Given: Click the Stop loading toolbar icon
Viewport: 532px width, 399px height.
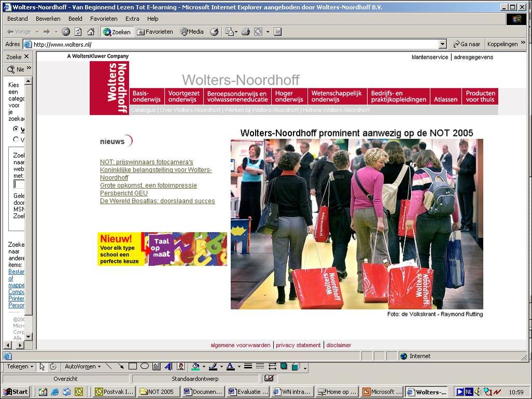Looking at the screenshot, I should (x=66, y=32).
